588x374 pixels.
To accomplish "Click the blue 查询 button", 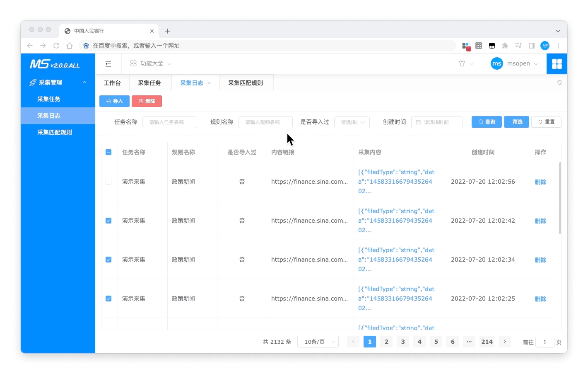I will pos(487,122).
